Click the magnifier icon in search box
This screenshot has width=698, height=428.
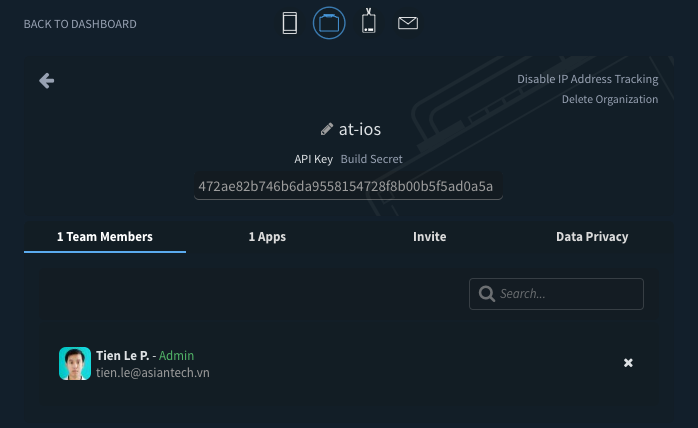point(487,294)
